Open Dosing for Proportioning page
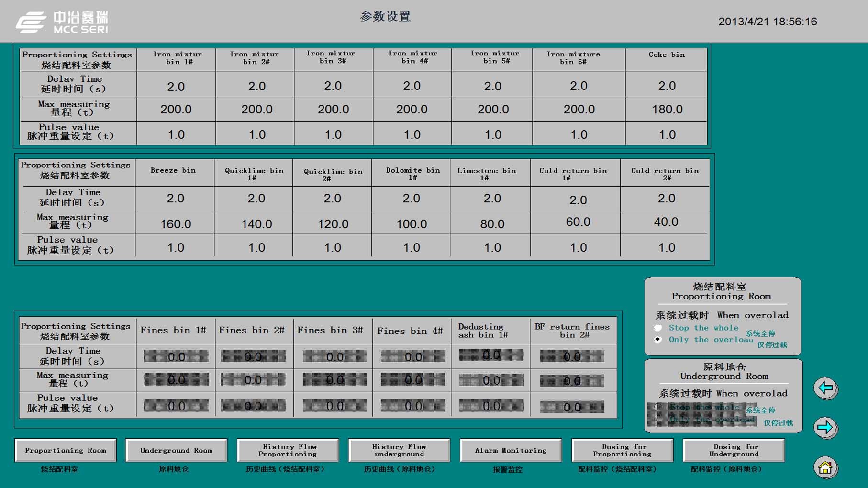This screenshot has height=488, width=868. tap(622, 450)
